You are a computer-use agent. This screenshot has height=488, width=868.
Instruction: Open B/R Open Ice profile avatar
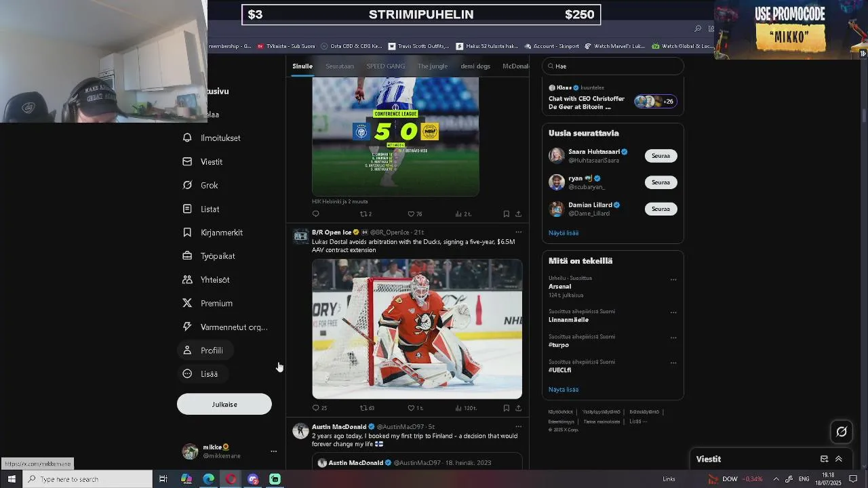[300, 237]
